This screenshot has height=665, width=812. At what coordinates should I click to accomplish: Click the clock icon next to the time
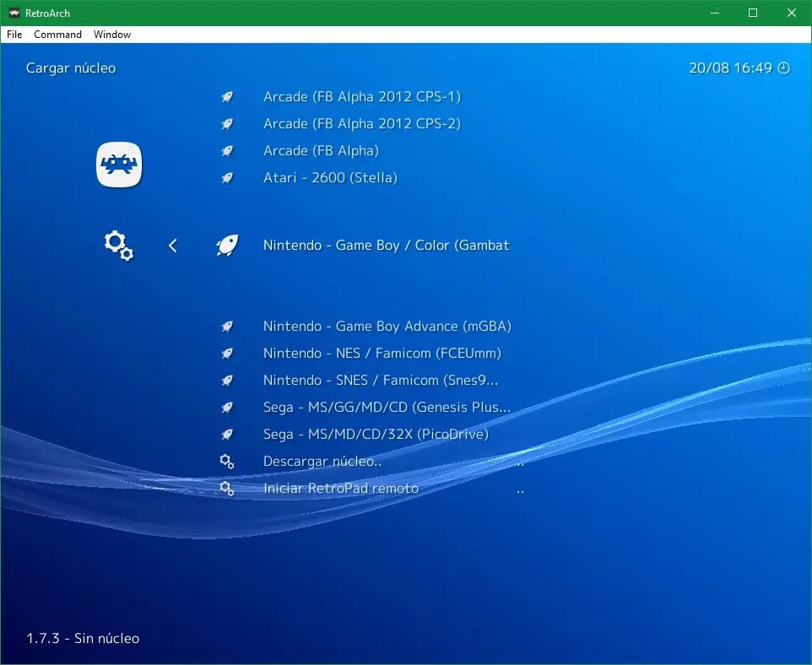(x=784, y=68)
